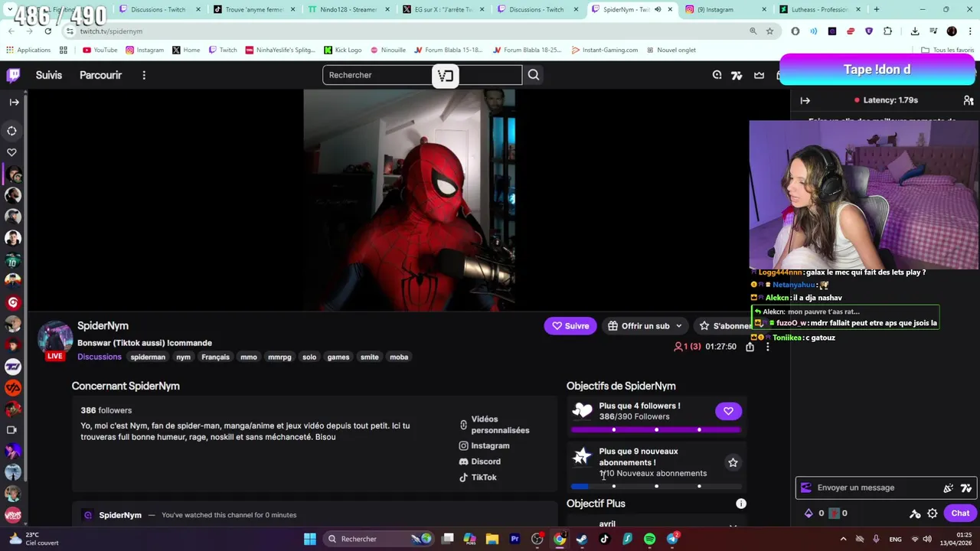The width and height of the screenshot is (980, 551).
Task: Open the Instant-Gaming.com bookmark
Action: 604,50
